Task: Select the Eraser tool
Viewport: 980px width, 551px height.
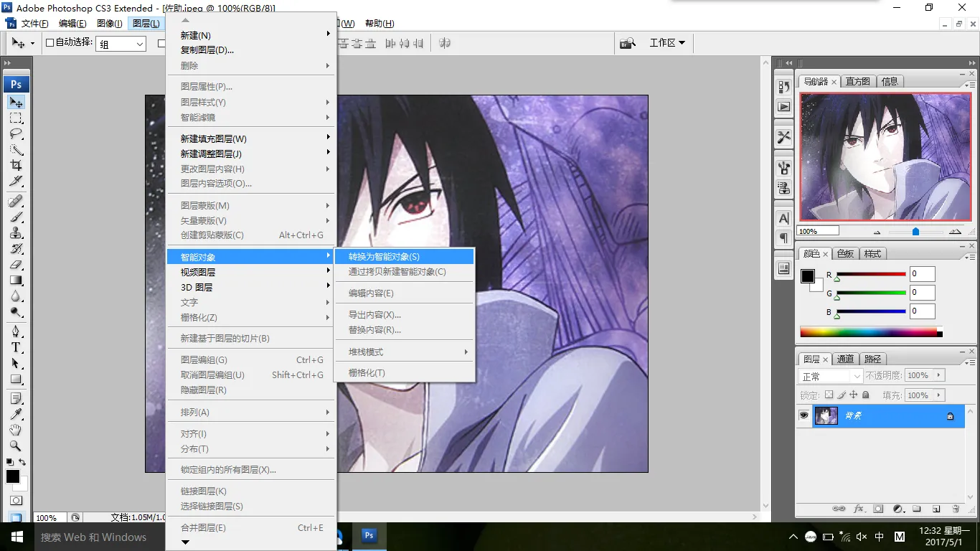Action: click(16, 264)
